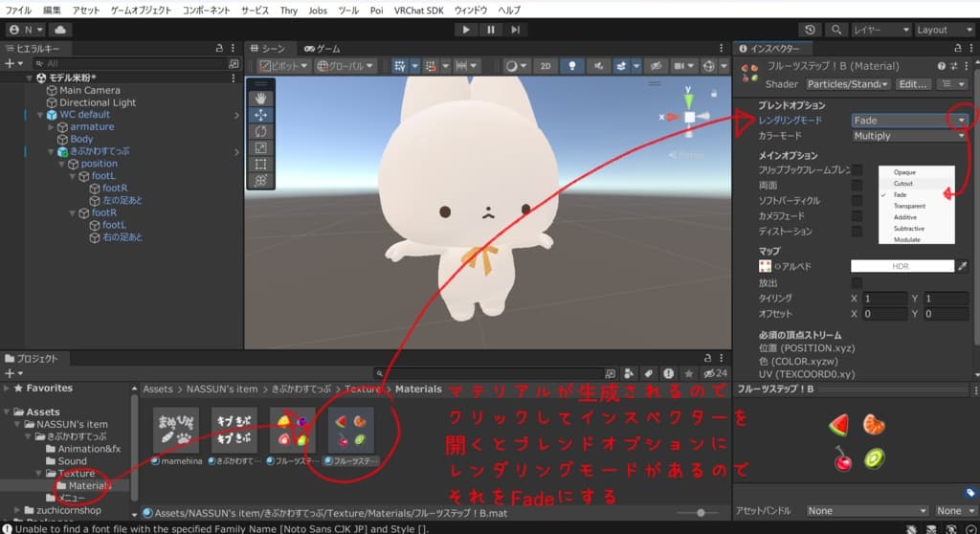
Task: Open the アセット menu
Action: click(85, 10)
